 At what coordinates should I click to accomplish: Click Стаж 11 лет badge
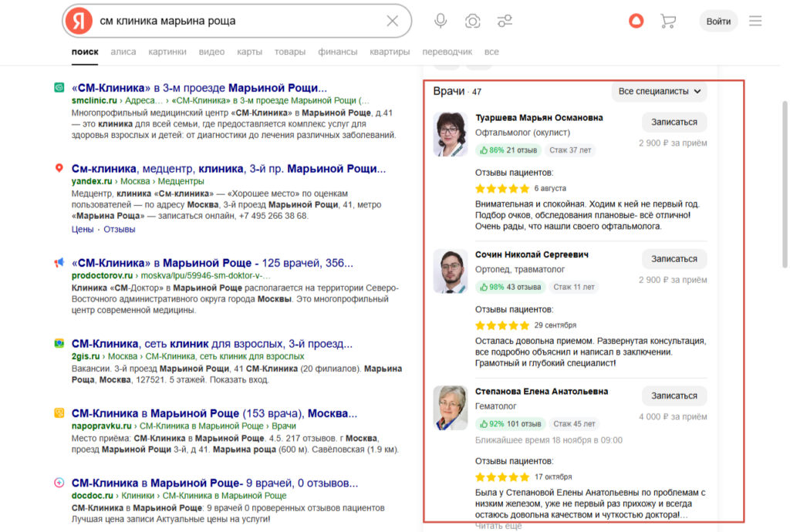tap(574, 288)
